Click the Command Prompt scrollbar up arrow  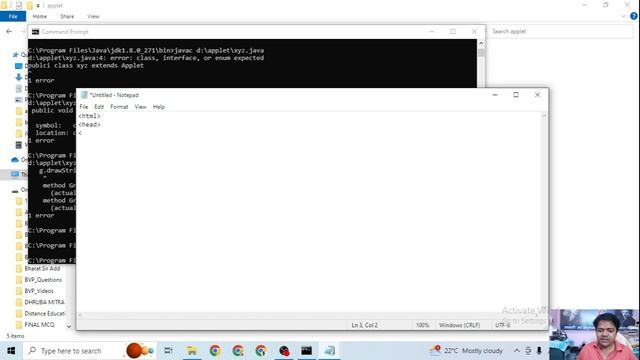[481, 43]
